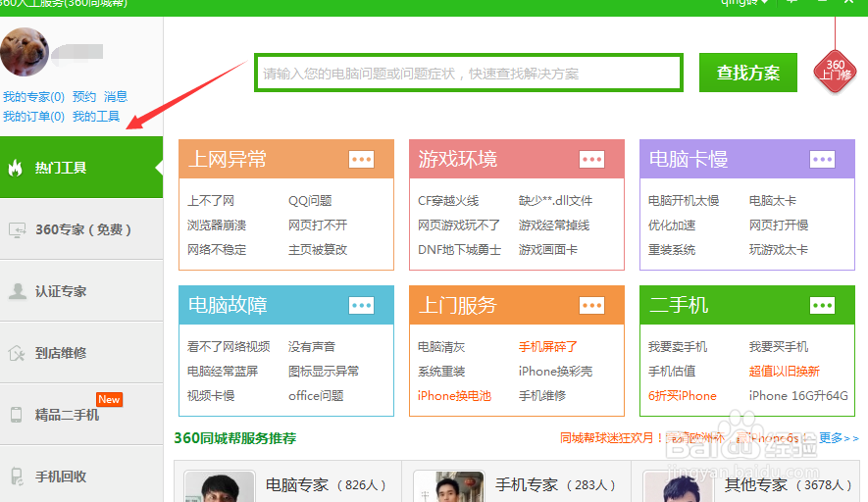Select 优化加速 item

pos(672,226)
